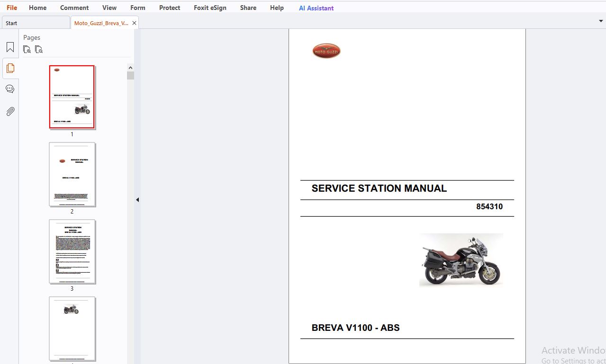This screenshot has height=364, width=606.
Task: Click page number label 3 under thumbnail
Action: coord(72,289)
